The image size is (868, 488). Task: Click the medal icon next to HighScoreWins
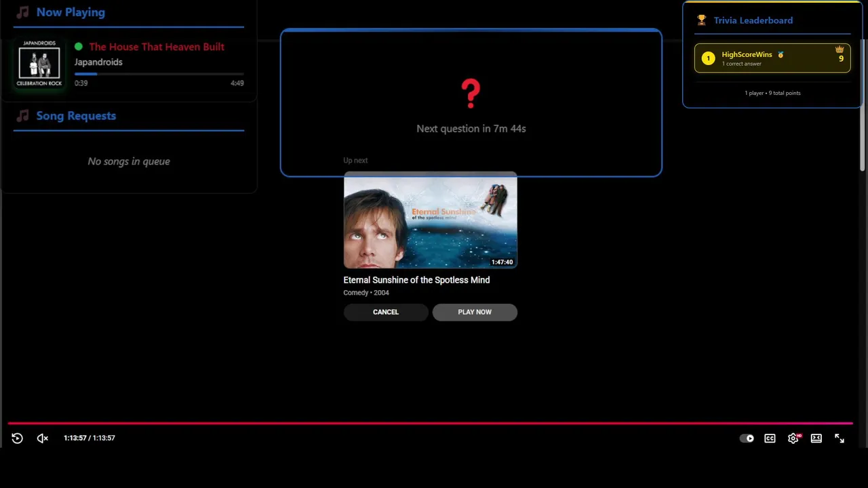click(x=781, y=55)
